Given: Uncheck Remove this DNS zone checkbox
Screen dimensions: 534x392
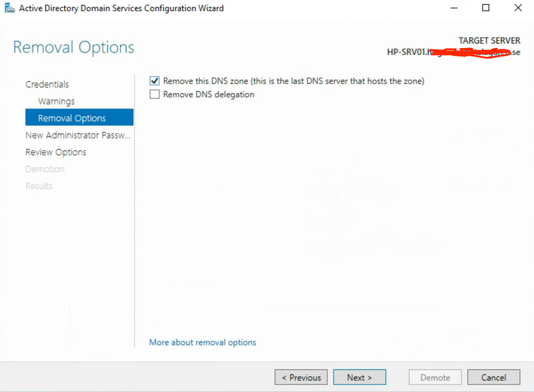Looking at the screenshot, I should pyautogui.click(x=154, y=81).
